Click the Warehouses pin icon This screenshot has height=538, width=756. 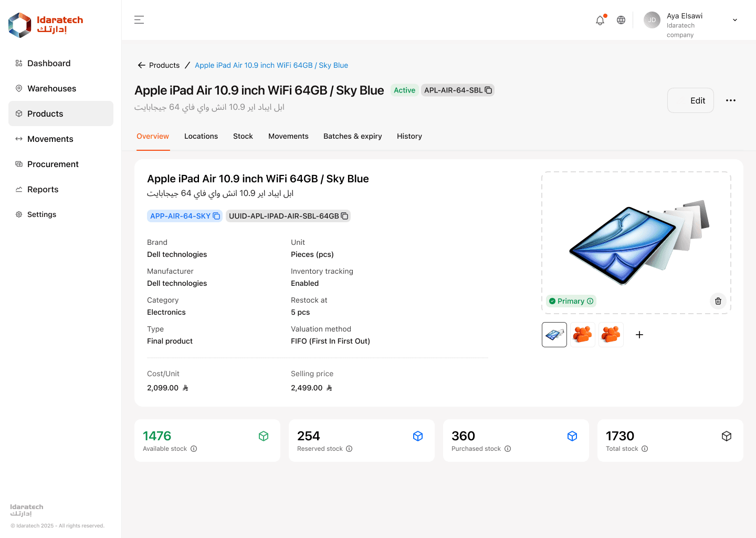pos(19,88)
